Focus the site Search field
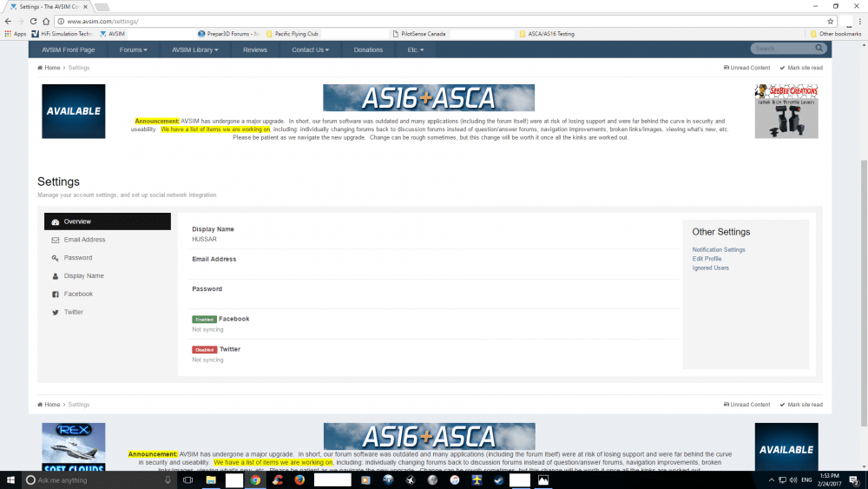868x489 pixels. [783, 49]
